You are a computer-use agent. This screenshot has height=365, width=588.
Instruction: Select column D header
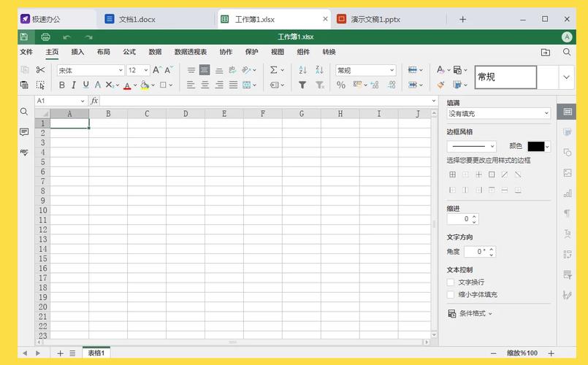[x=186, y=114]
